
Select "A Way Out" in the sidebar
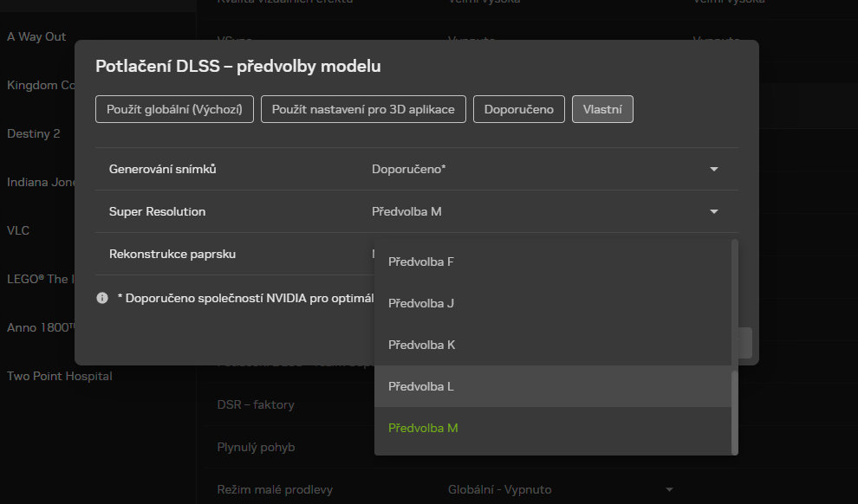coord(36,36)
